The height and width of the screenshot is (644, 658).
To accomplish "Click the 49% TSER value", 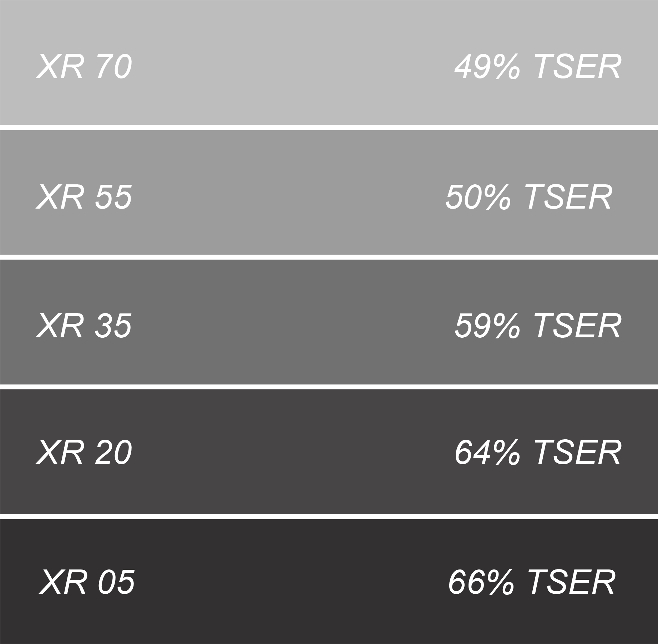I will tap(538, 67).
